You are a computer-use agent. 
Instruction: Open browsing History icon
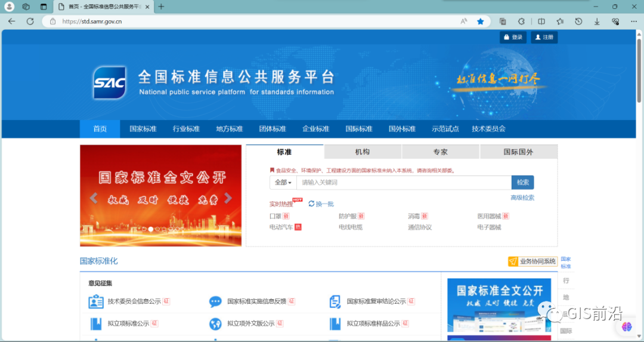578,21
